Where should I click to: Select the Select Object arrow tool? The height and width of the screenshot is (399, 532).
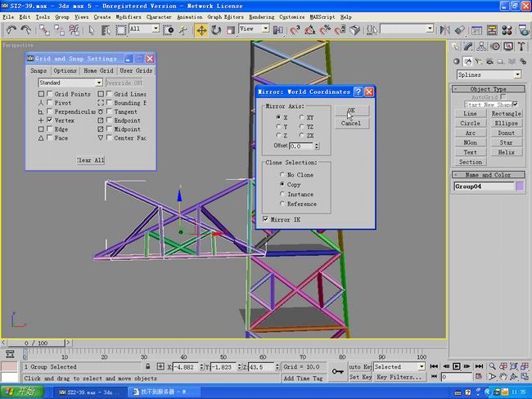(91, 30)
